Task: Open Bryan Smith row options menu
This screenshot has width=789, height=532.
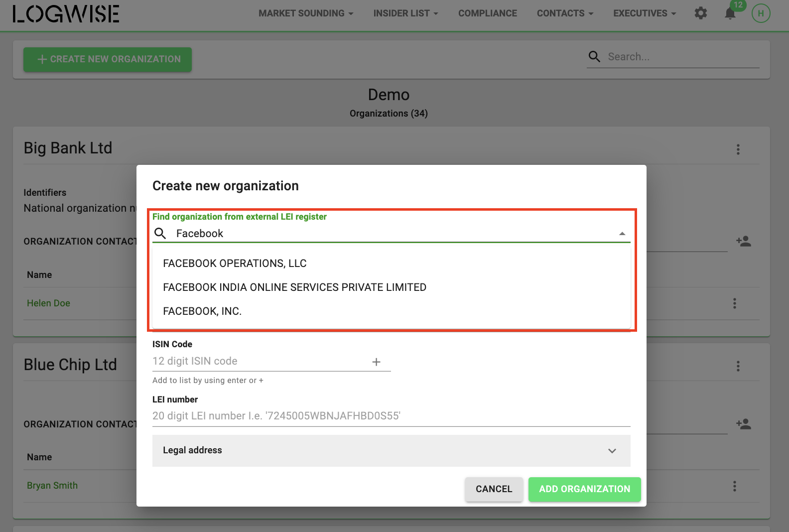Action: point(734,486)
